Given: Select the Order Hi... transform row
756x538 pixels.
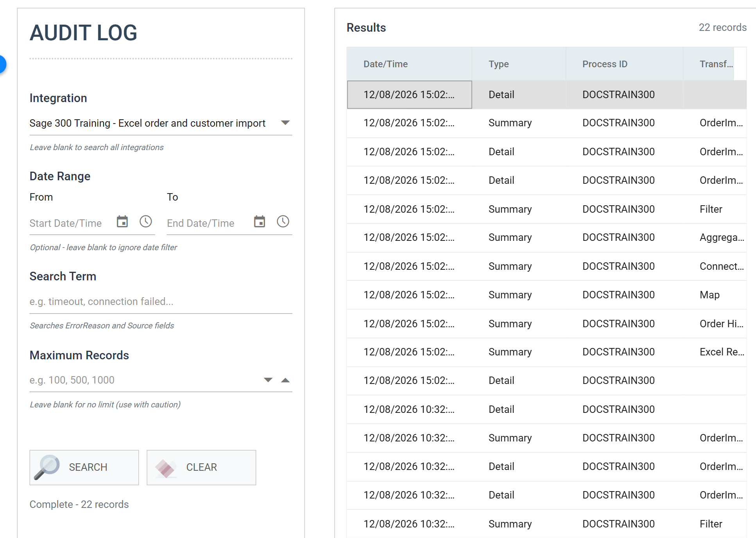Looking at the screenshot, I should 546,324.
